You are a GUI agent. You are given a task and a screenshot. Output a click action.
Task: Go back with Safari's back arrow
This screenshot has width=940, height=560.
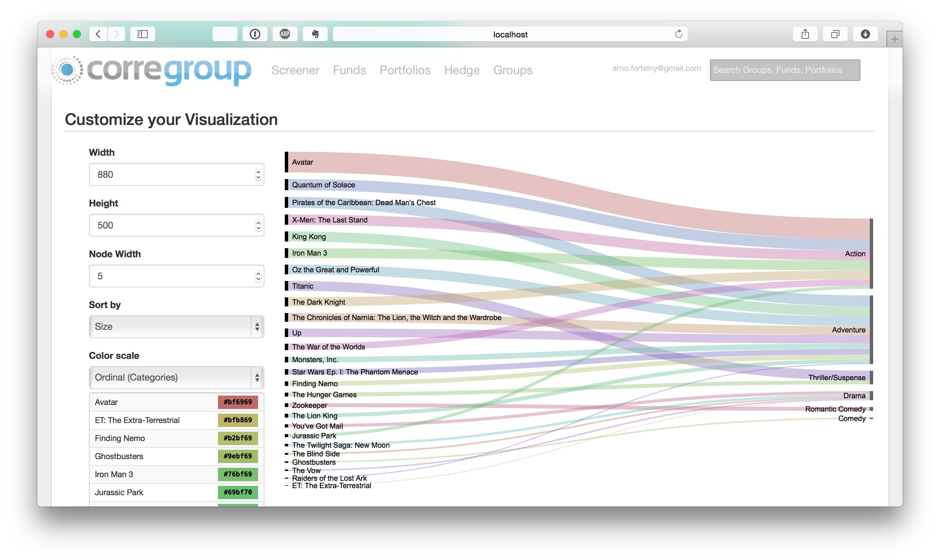click(x=98, y=34)
